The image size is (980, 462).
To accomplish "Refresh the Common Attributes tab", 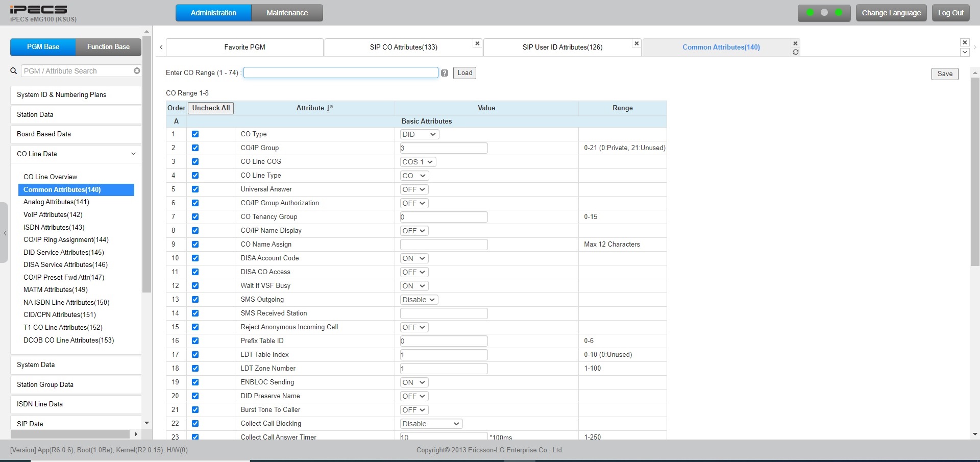I will [x=795, y=52].
